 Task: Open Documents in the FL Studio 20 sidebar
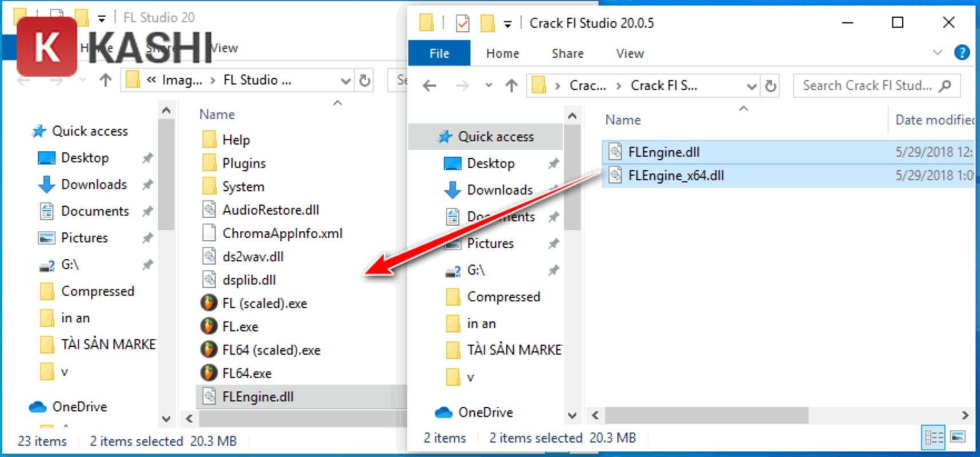point(95,211)
